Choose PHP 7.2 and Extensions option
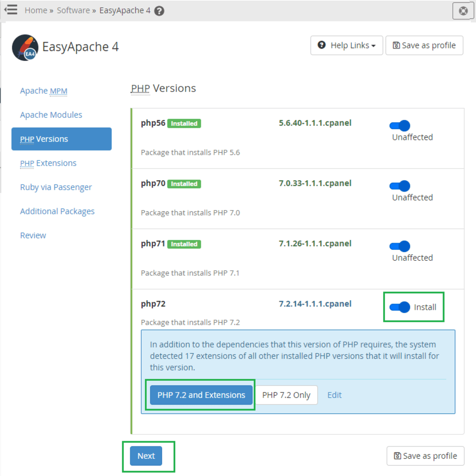This screenshot has width=476, height=476. pos(201,395)
